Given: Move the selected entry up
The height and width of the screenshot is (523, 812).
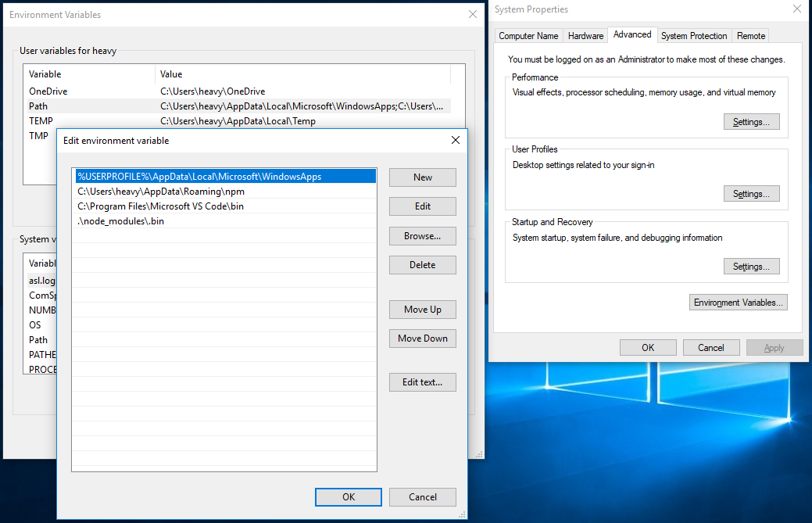Looking at the screenshot, I should tap(423, 309).
